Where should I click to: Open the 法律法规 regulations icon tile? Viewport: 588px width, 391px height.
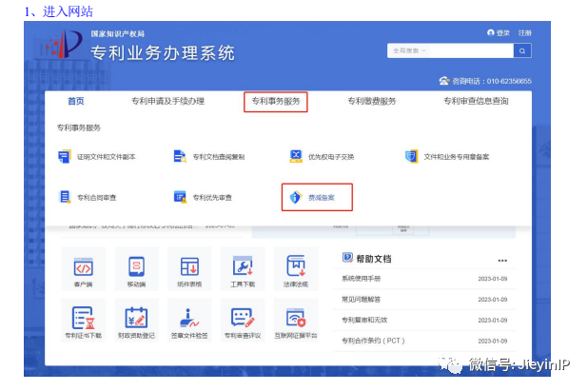[x=296, y=269]
